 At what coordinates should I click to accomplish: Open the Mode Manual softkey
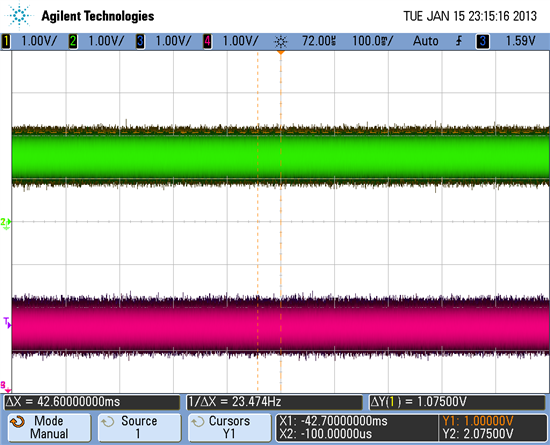(49, 427)
